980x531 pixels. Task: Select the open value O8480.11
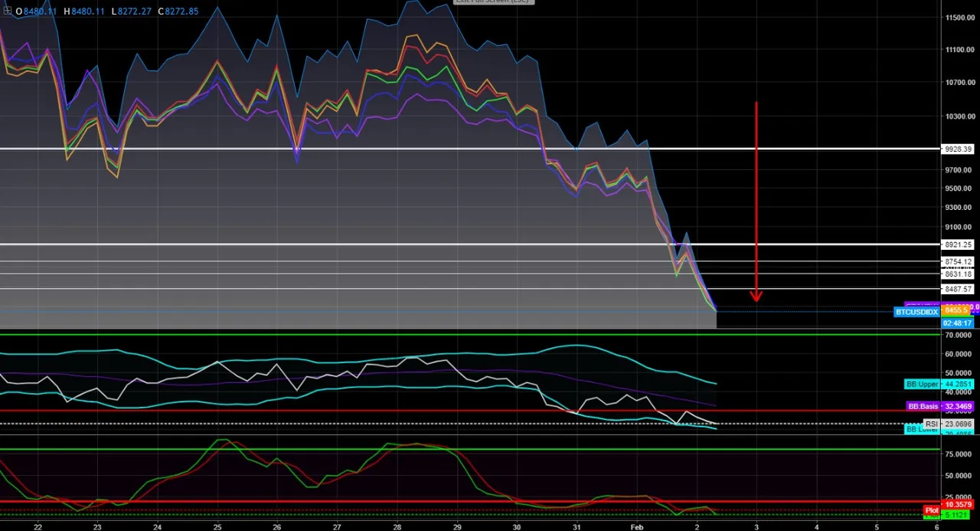point(38,11)
